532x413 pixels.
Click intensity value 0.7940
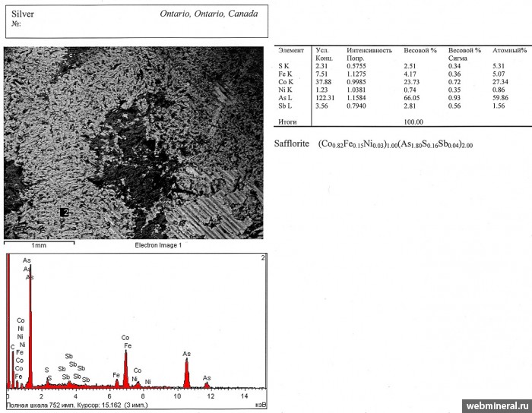pyautogui.click(x=356, y=106)
